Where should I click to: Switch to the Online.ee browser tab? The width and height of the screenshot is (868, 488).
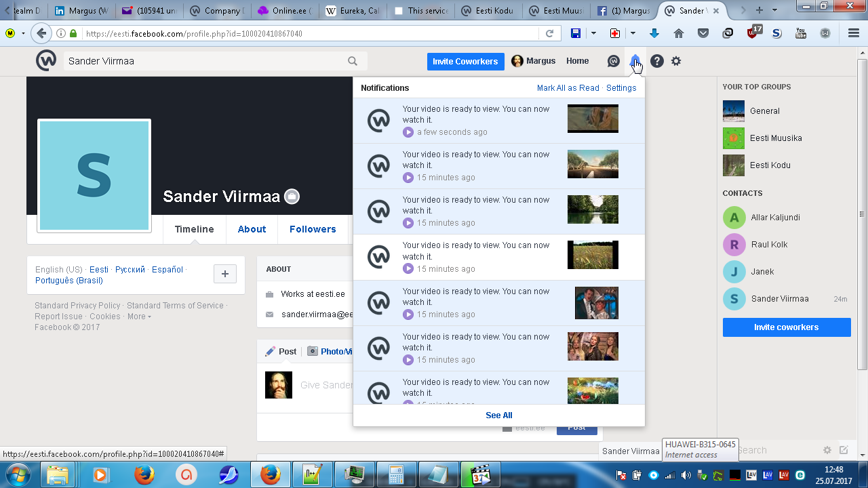click(284, 11)
